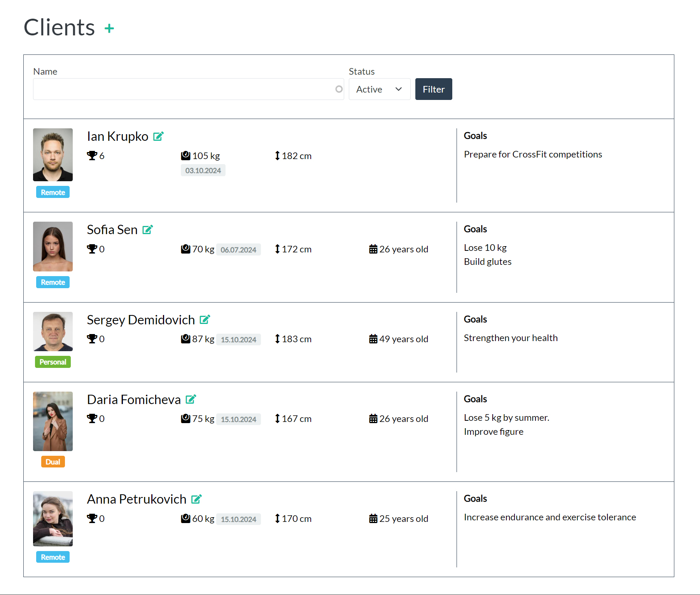Click 'Increase endurance and exercise tolerance' goal

click(x=550, y=517)
